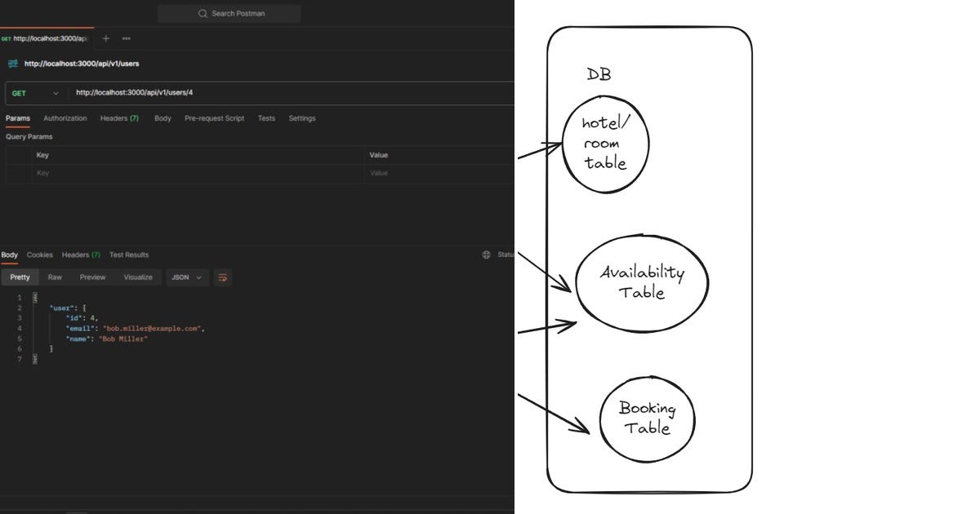980x514 pixels.
Task: Open the Headers (7) response tab
Action: tap(80, 255)
